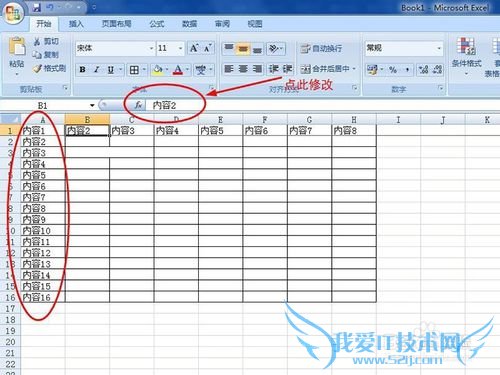
Task: Open number format dropdown 常规
Action: [439, 49]
